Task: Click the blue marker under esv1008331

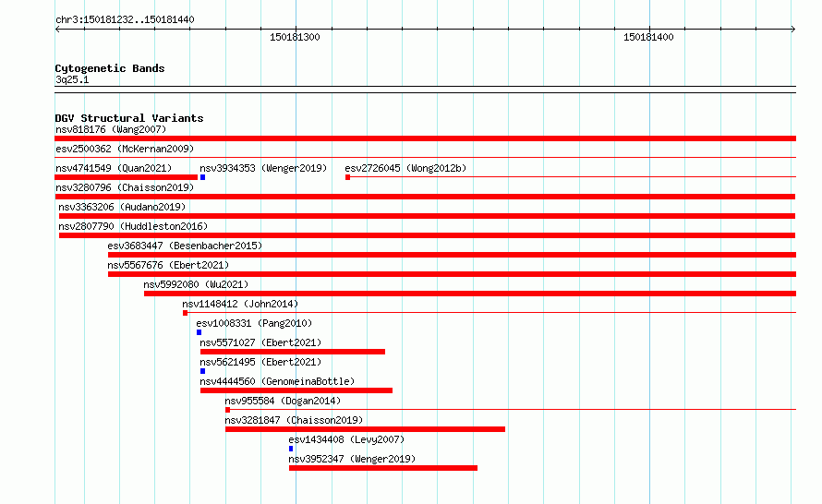Action: click(x=199, y=332)
